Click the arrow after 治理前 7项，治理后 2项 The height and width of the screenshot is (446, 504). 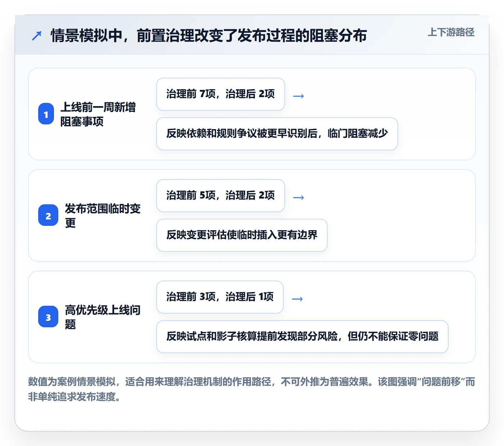tap(298, 96)
